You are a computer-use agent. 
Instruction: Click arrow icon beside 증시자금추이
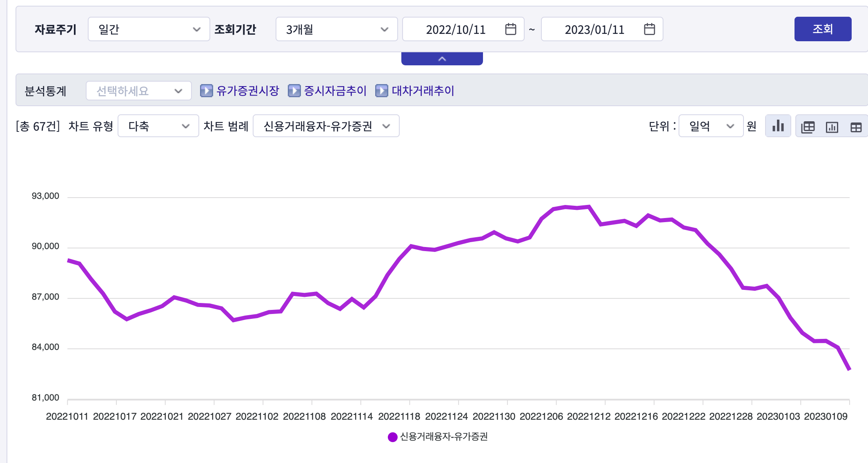tap(294, 91)
